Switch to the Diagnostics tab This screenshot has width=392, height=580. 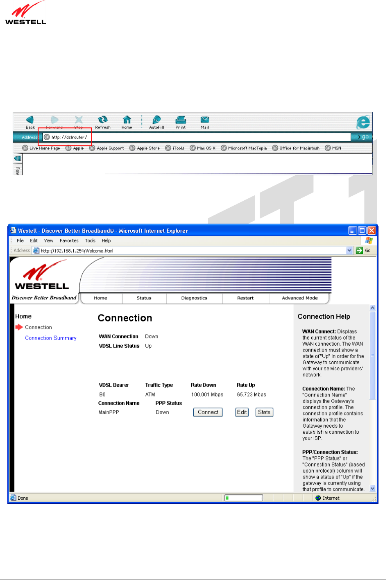point(194,298)
